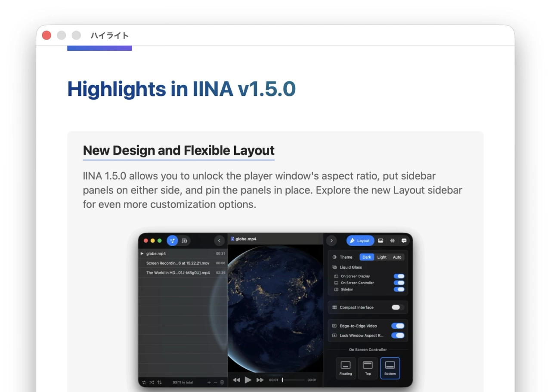Open the Layout tab in sidebar

(360, 241)
